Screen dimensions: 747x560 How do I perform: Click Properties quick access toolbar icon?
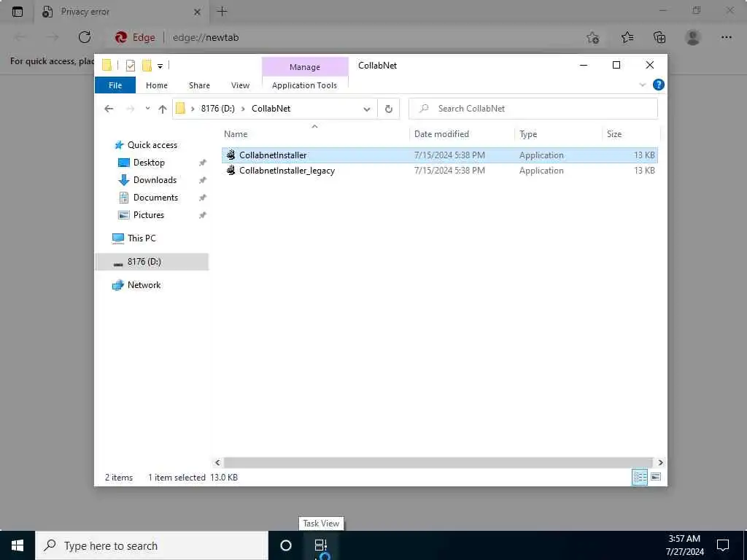tap(130, 65)
